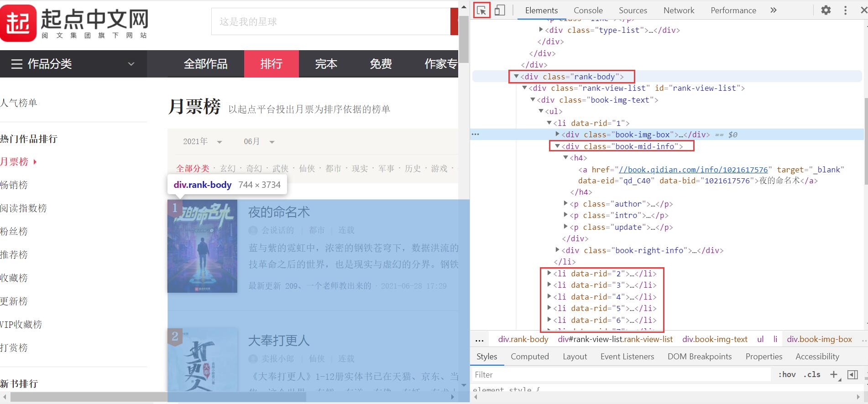The height and width of the screenshot is (404, 868).
Task: Click the site search input field
Action: click(x=330, y=21)
